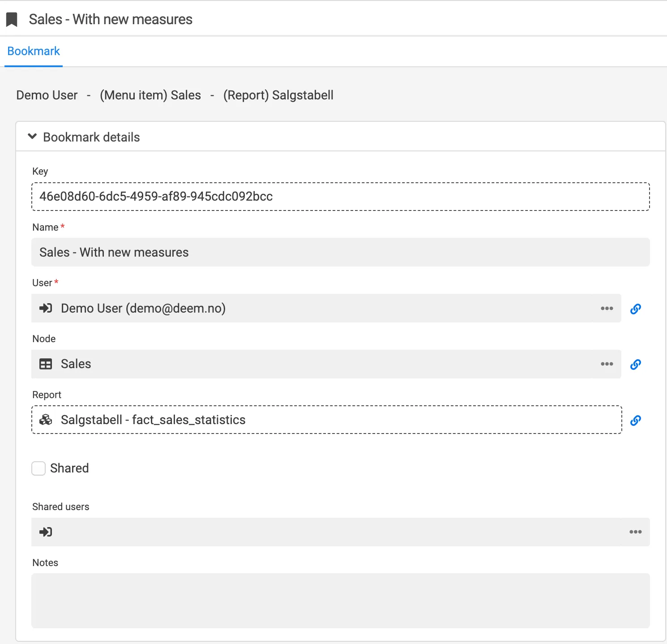The width and height of the screenshot is (667, 644).
Task: Click the sign-in arrow icon in User field
Action: [46, 308]
